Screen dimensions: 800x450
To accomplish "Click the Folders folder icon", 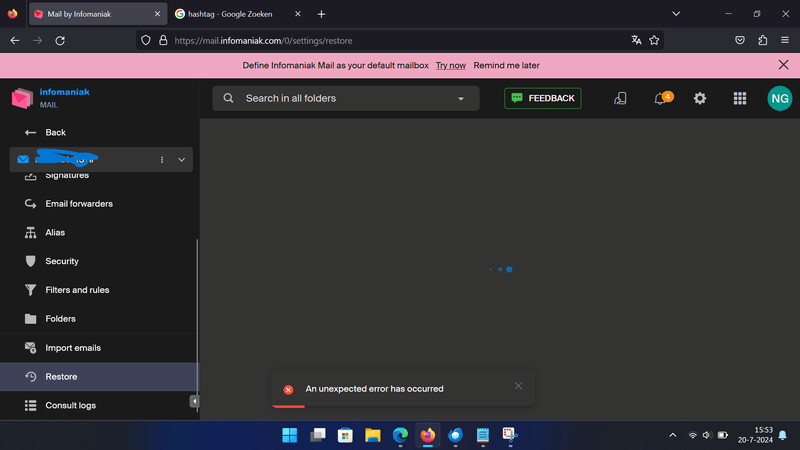I will (x=30, y=319).
